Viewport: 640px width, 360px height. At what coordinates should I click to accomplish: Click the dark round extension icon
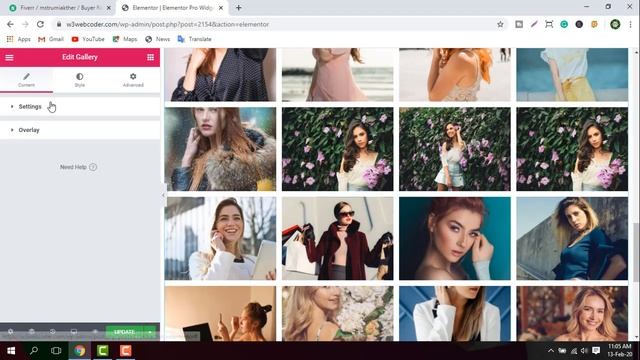tap(579, 24)
